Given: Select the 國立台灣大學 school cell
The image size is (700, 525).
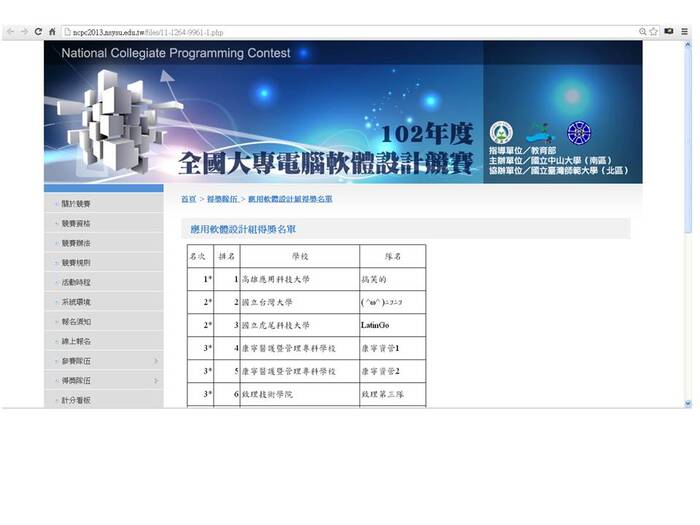Looking at the screenshot, I should [300, 302].
